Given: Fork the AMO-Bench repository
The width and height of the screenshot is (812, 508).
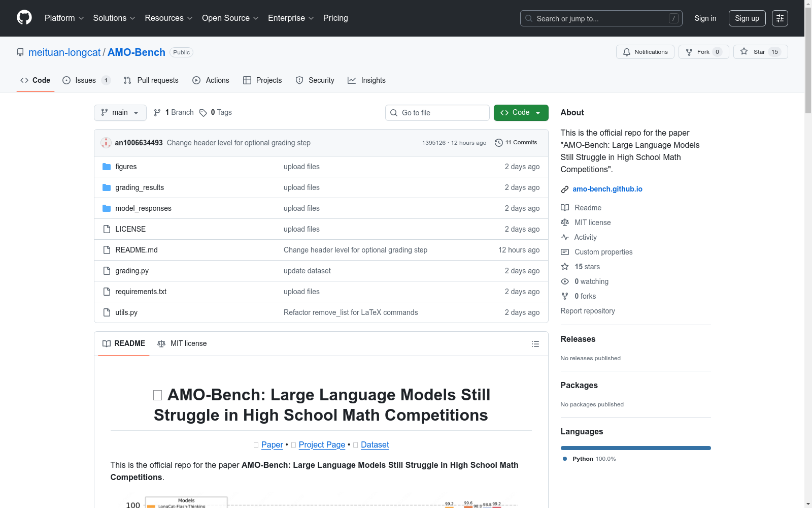Looking at the screenshot, I should coord(703,52).
